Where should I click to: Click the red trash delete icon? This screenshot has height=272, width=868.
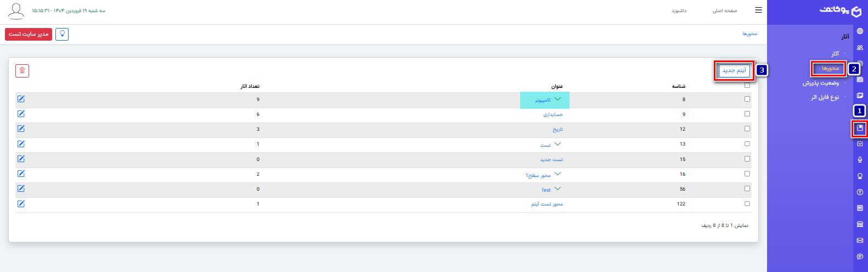[22, 70]
